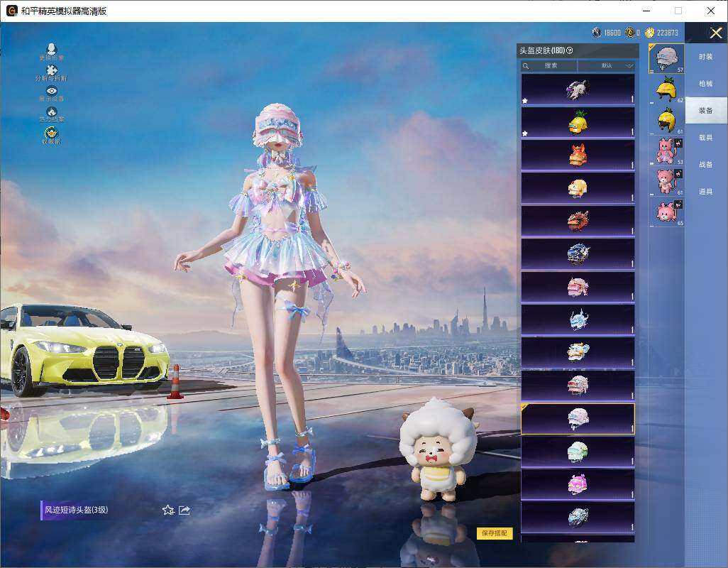Choose the pink bear backpack slot numbered 53
The image size is (728, 568).
[x=666, y=151]
